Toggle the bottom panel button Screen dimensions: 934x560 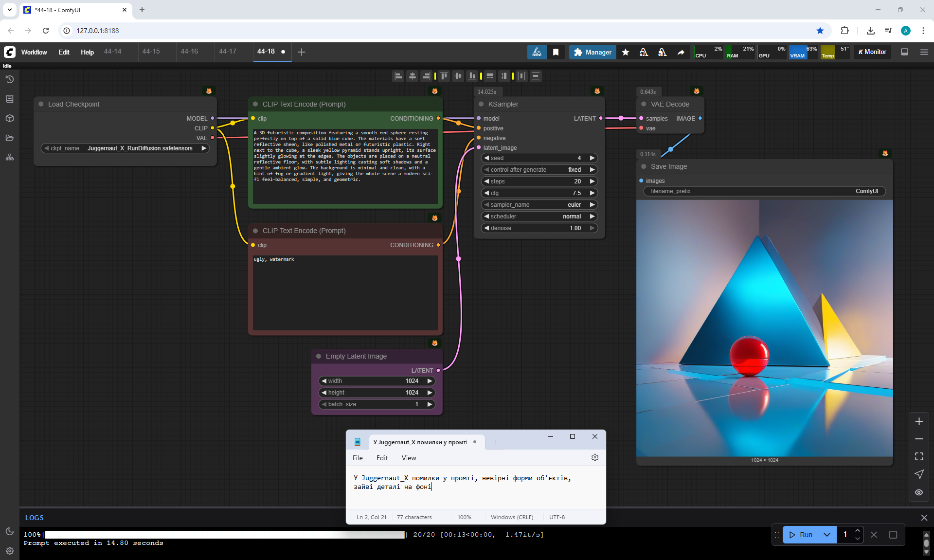pos(904,52)
